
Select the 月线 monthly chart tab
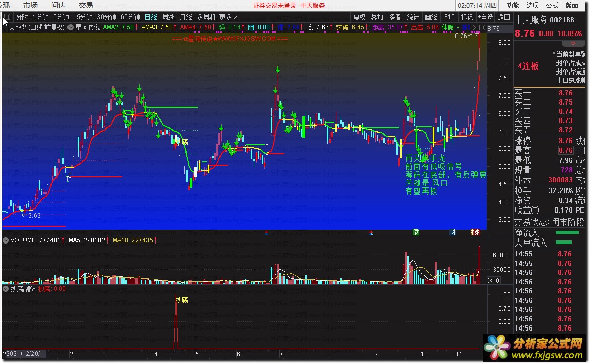pyautogui.click(x=186, y=17)
